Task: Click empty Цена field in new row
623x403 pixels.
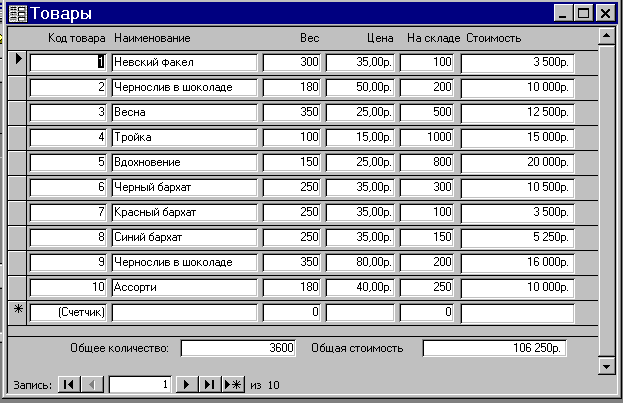Action: [360, 313]
